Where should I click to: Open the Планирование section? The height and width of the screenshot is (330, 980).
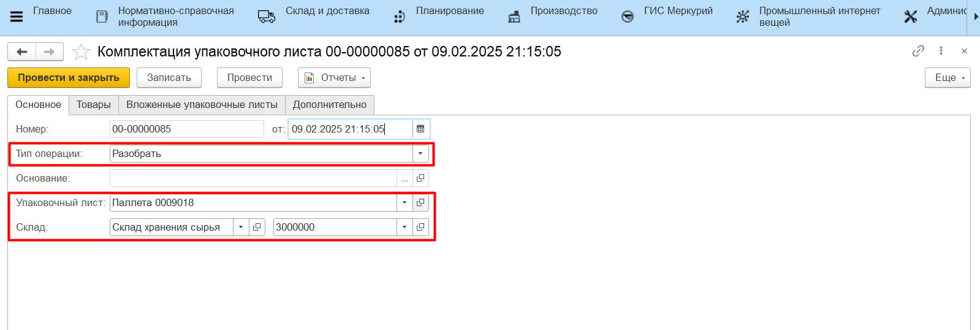[x=450, y=11]
